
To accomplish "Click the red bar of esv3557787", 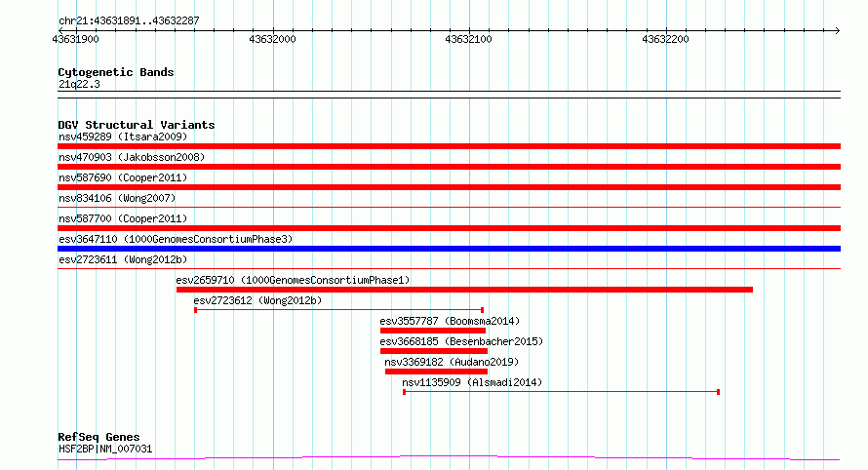I will [433, 331].
